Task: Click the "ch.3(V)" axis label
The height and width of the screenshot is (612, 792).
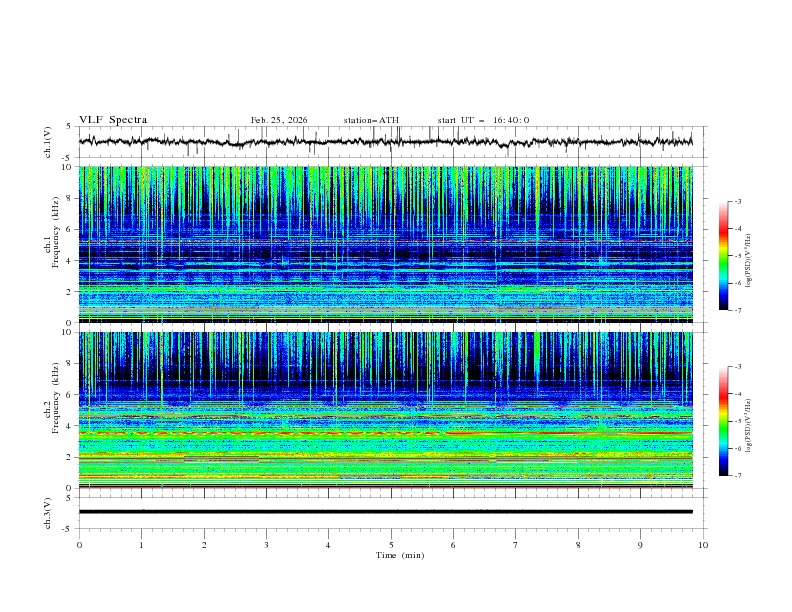Action: 48,513
